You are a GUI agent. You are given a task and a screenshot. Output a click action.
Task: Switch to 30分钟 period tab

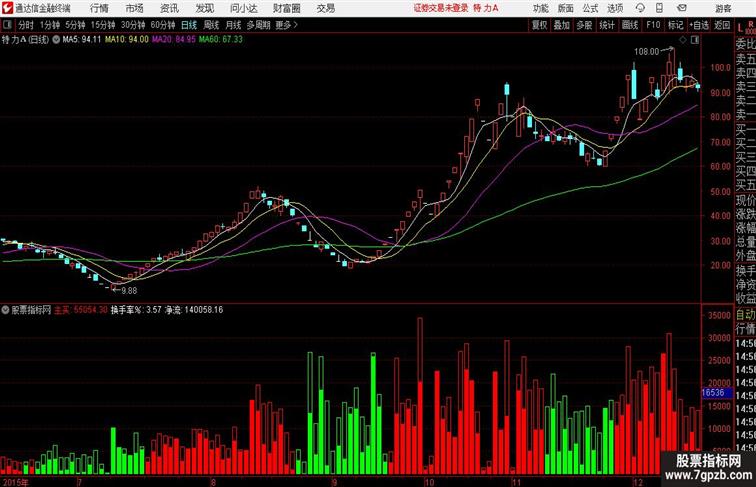[133, 25]
